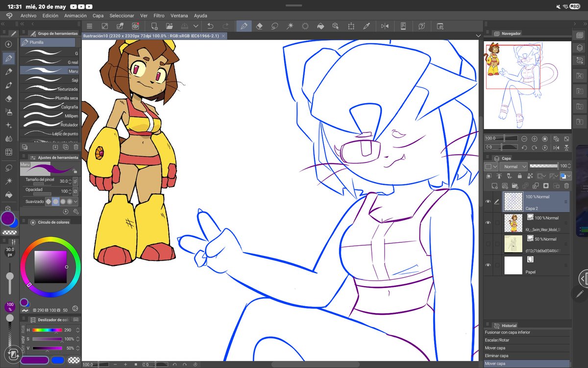
Task: Click the Flip horizontal icon in command bar
Action: click(x=385, y=26)
